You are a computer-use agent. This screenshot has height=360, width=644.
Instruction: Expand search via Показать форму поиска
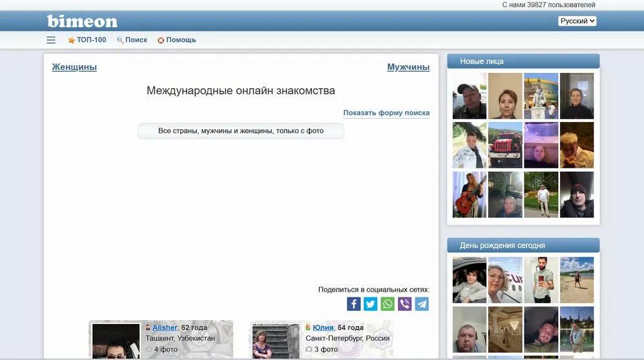pos(386,113)
